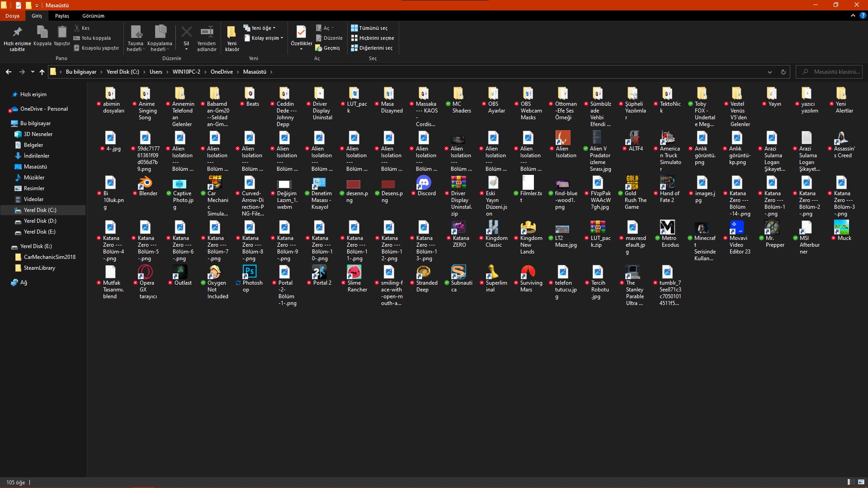Select the Assassin's Creed shortcut
Image resolution: width=868 pixels, height=488 pixels.
point(841,138)
